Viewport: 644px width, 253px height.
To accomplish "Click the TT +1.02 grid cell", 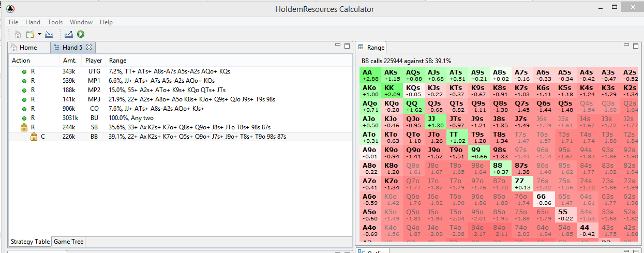I will click(x=457, y=137).
